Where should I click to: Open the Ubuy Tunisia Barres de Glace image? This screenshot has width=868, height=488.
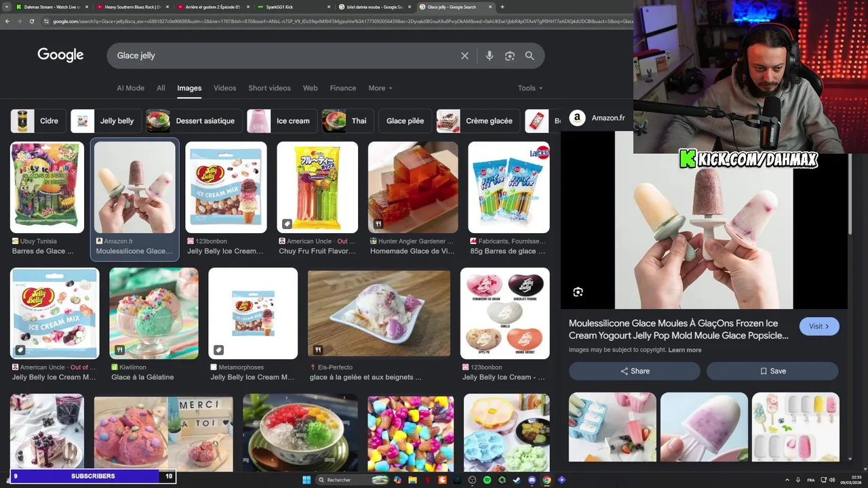pyautogui.click(x=47, y=187)
